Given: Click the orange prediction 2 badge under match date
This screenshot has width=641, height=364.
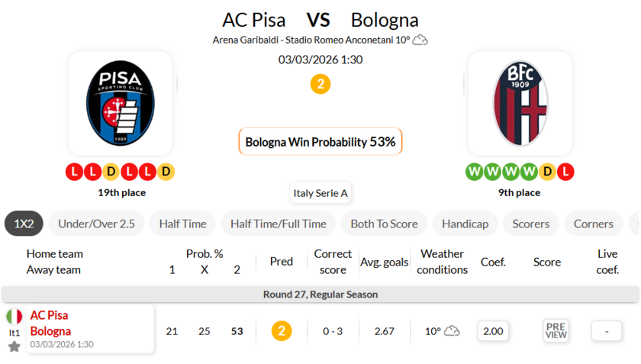Looking at the screenshot, I should coord(320,84).
